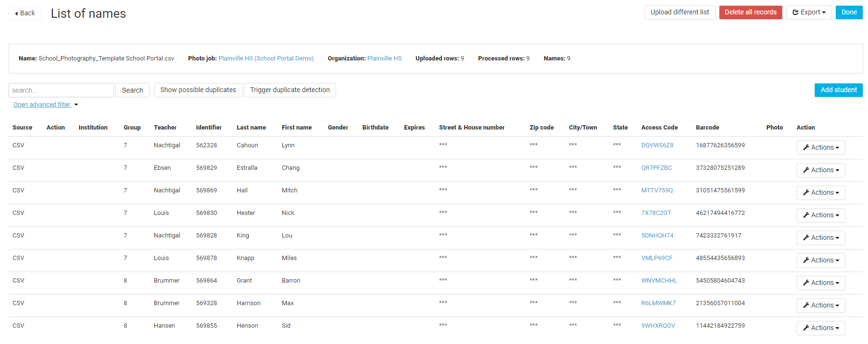Go back using the Back button
This screenshot has width=868, height=344.
point(25,13)
